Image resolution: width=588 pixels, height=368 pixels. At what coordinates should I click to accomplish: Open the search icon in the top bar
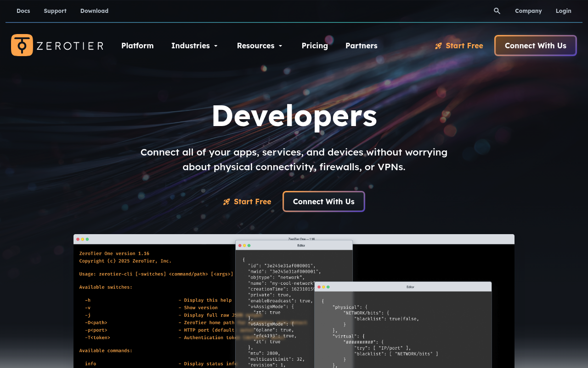coord(497,11)
